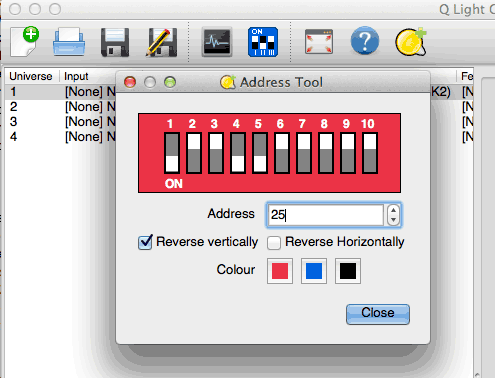The height and width of the screenshot is (378, 495).
Task: Click Save As floppy with pencil icon
Action: 161,42
